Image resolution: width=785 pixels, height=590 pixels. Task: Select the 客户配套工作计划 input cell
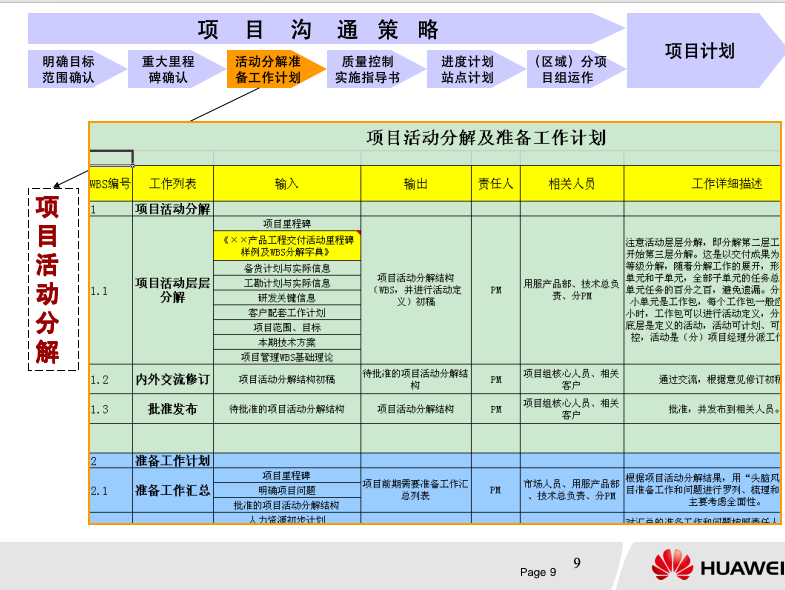click(x=287, y=313)
